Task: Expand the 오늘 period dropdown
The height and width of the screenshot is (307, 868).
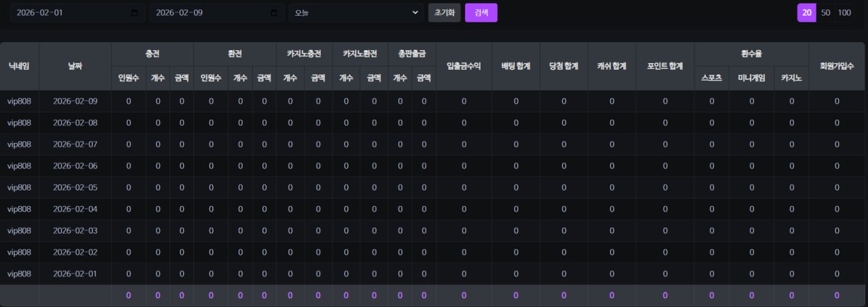Action: [x=356, y=13]
